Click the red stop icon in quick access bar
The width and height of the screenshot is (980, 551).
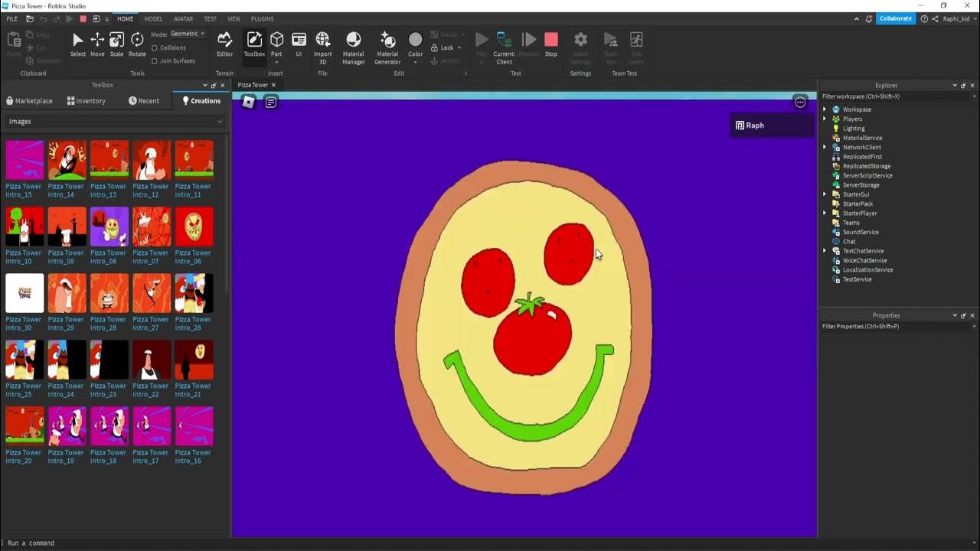pos(83,18)
